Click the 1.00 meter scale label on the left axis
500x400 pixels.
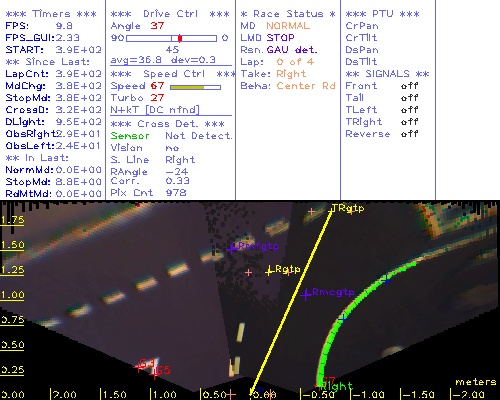12,295
